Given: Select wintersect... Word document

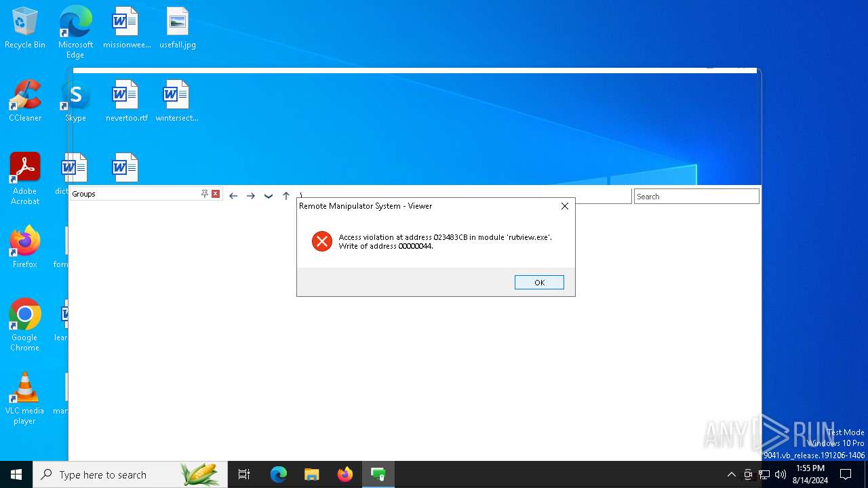Looking at the screenshot, I should 177,102.
